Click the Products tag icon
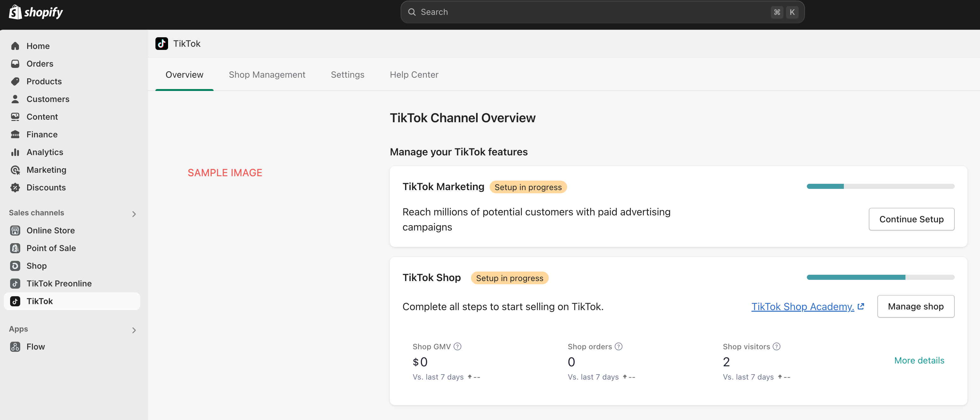This screenshot has width=980, height=420. tap(15, 81)
